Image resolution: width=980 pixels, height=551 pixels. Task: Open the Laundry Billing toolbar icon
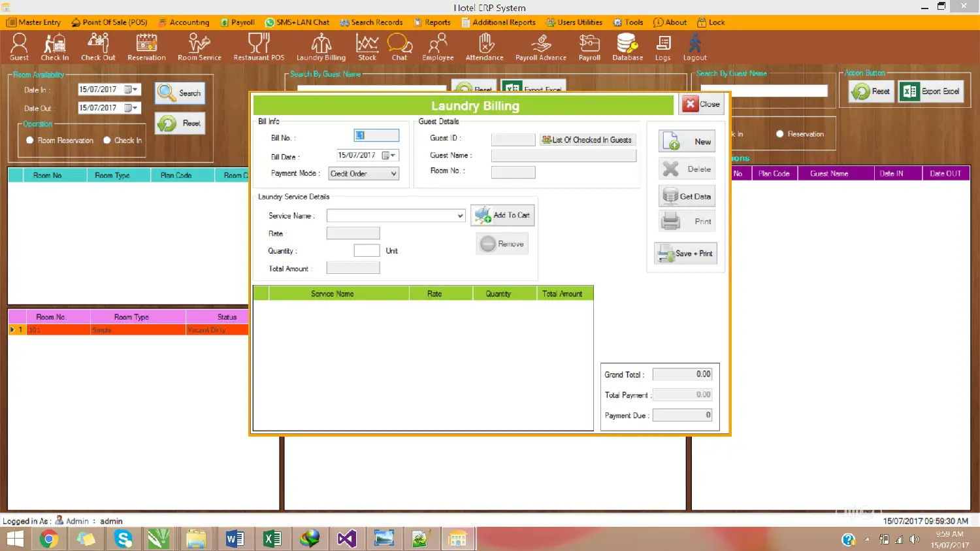[x=321, y=46]
